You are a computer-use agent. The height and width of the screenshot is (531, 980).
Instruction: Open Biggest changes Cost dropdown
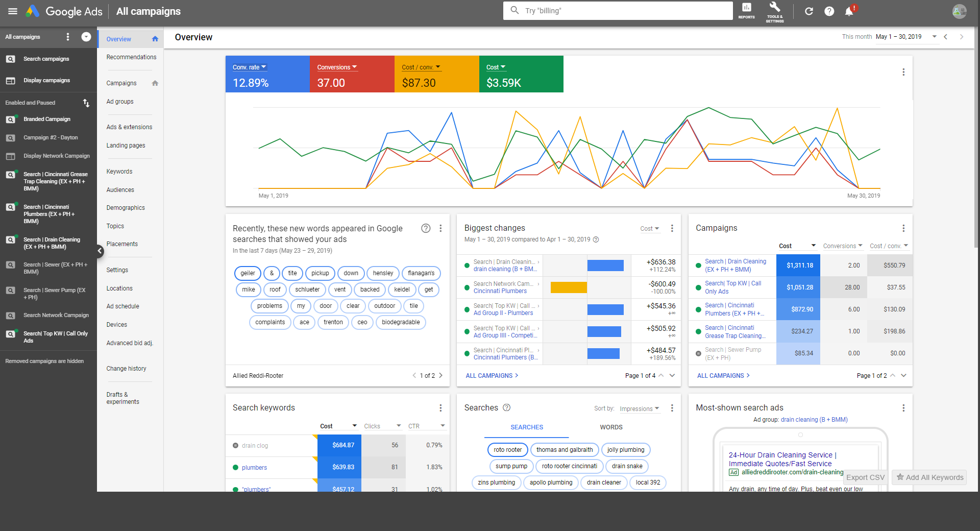tap(650, 229)
